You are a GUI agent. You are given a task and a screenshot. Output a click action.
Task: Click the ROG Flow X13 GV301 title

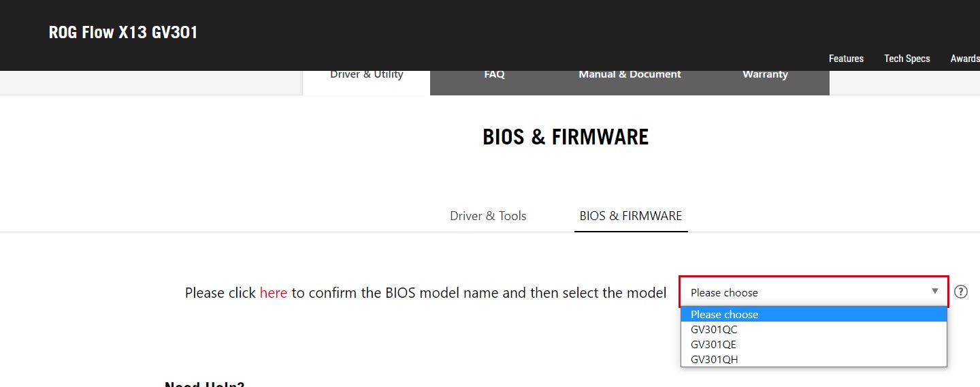click(123, 33)
